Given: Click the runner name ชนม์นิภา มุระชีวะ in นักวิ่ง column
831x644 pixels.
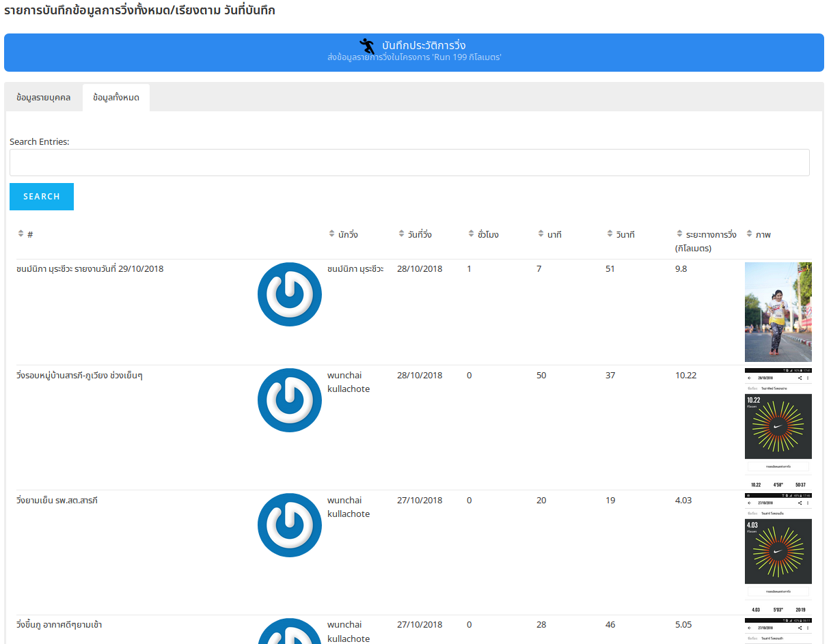Looking at the screenshot, I should (x=355, y=269).
